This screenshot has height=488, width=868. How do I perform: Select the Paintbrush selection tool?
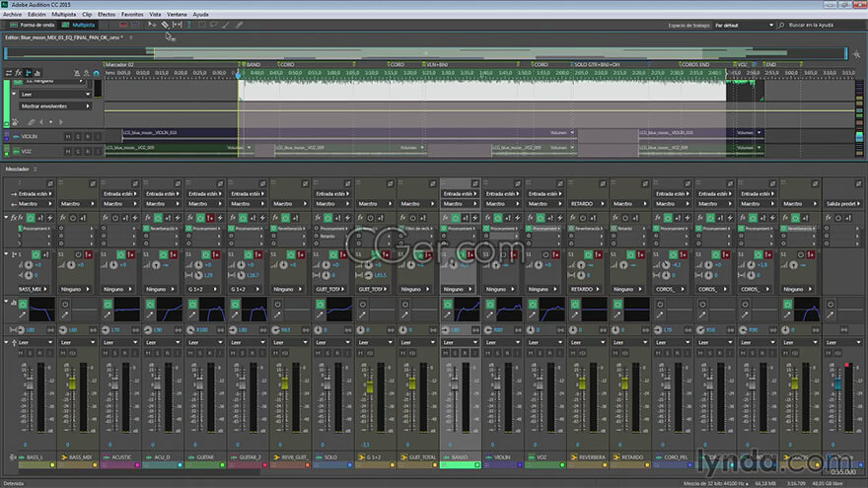coord(226,25)
